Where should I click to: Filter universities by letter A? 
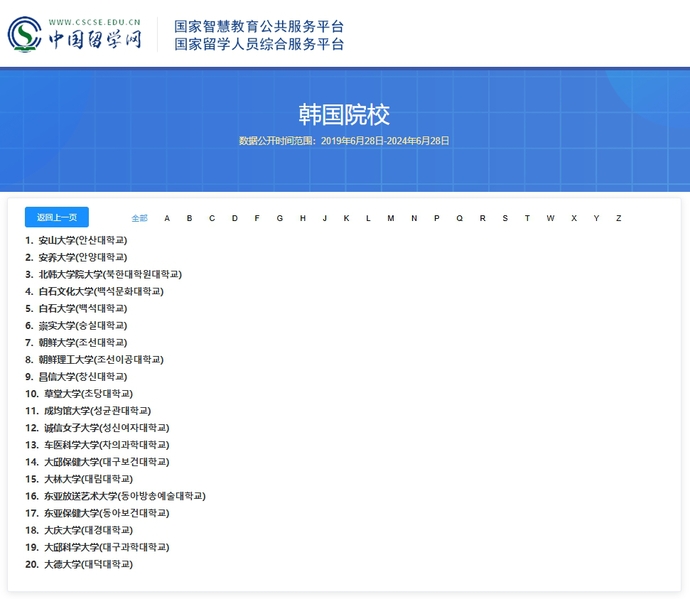(x=167, y=218)
